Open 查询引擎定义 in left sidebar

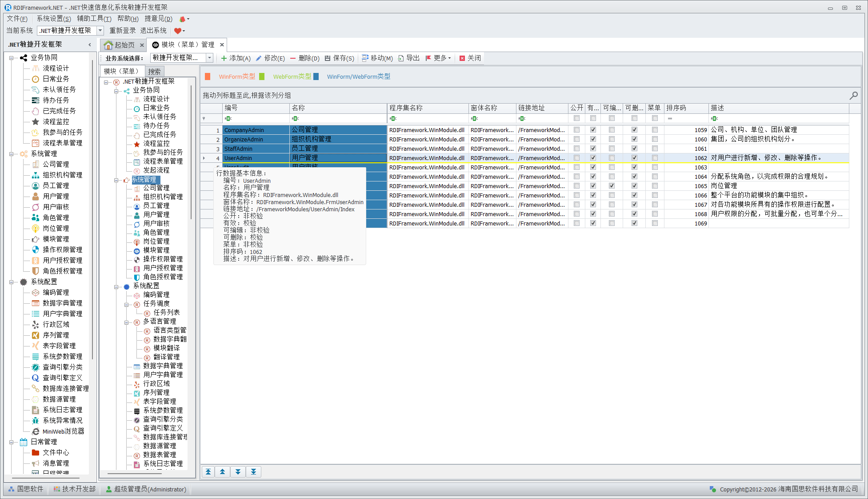(62, 378)
